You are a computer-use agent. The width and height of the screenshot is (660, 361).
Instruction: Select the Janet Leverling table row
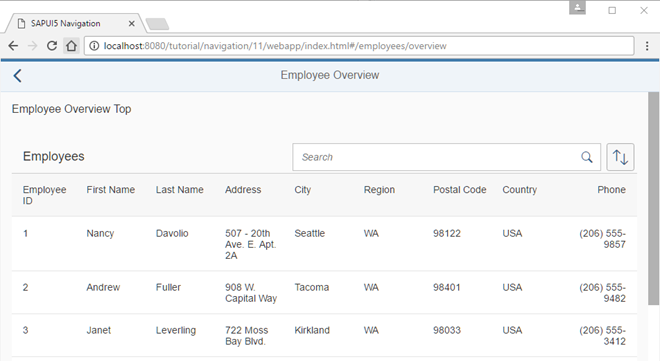coord(324,335)
